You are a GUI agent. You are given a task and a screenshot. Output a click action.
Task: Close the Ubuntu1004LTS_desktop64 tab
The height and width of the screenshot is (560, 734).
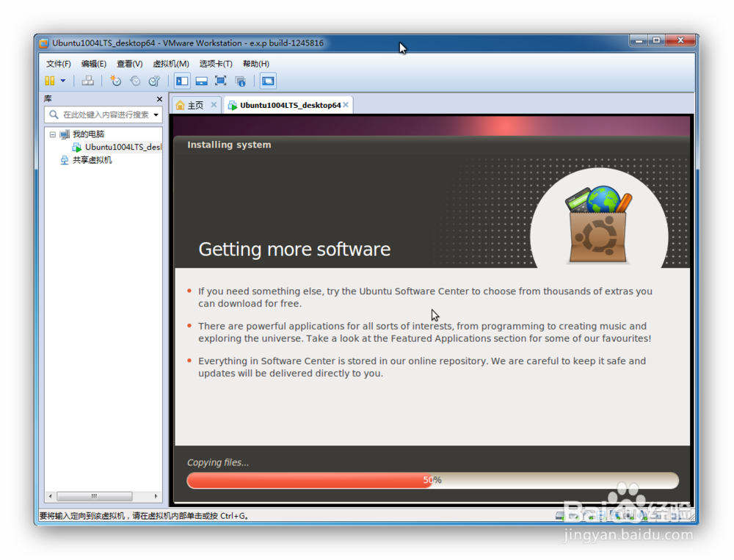(346, 105)
